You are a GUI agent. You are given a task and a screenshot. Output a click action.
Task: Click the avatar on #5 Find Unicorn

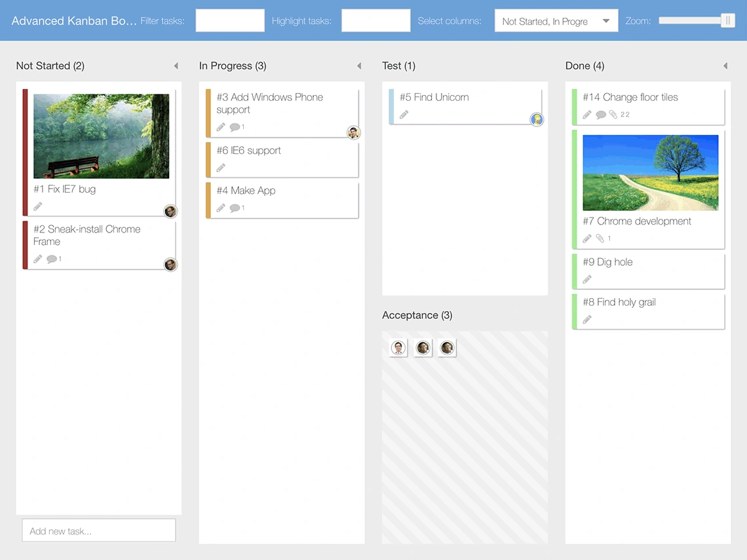[537, 119]
